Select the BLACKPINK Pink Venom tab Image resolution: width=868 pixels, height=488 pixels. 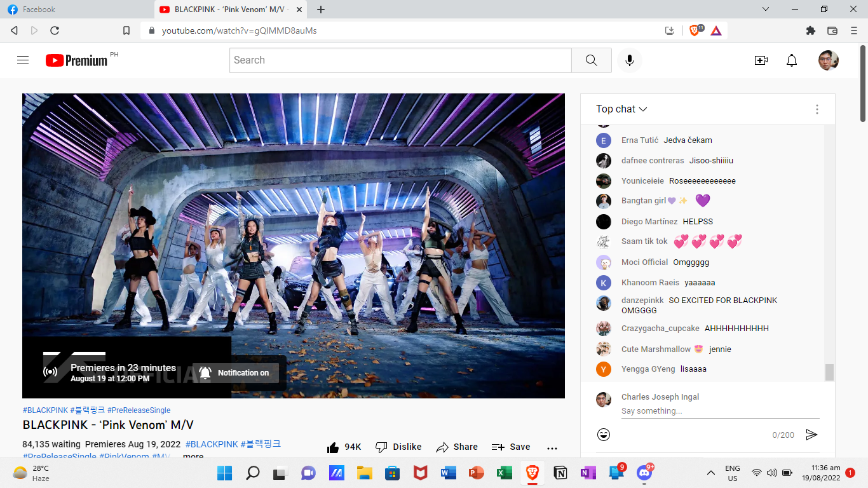click(231, 10)
